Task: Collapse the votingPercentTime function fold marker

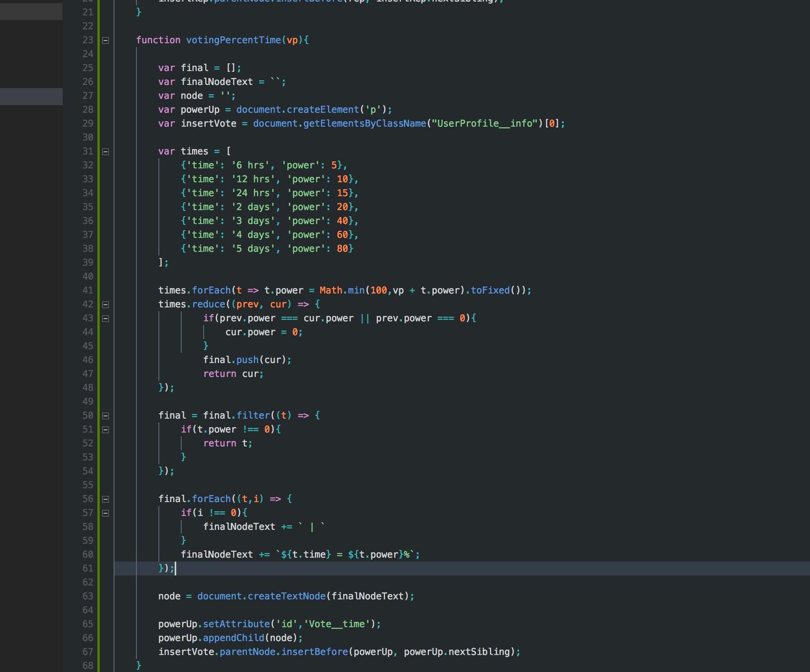Action: (105, 41)
